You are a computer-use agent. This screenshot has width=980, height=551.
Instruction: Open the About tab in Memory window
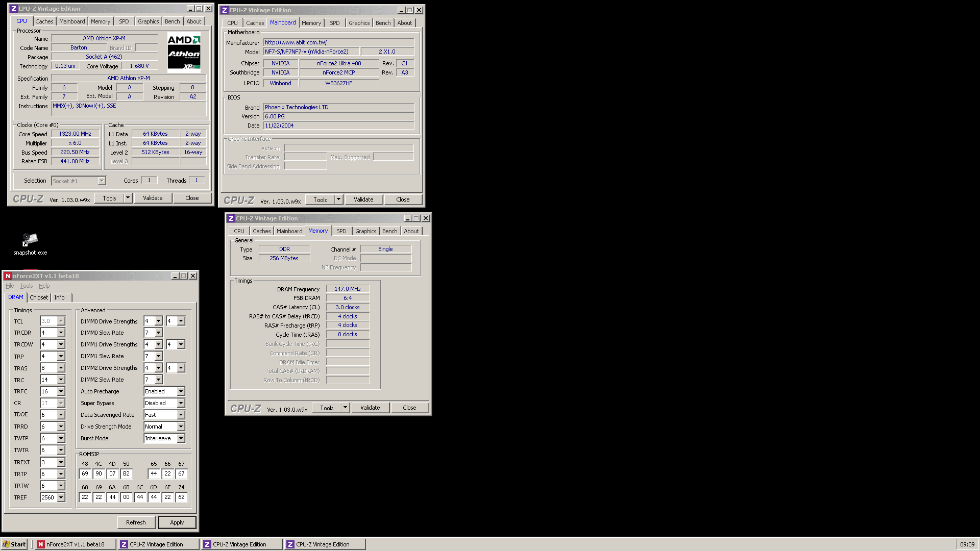[411, 231]
